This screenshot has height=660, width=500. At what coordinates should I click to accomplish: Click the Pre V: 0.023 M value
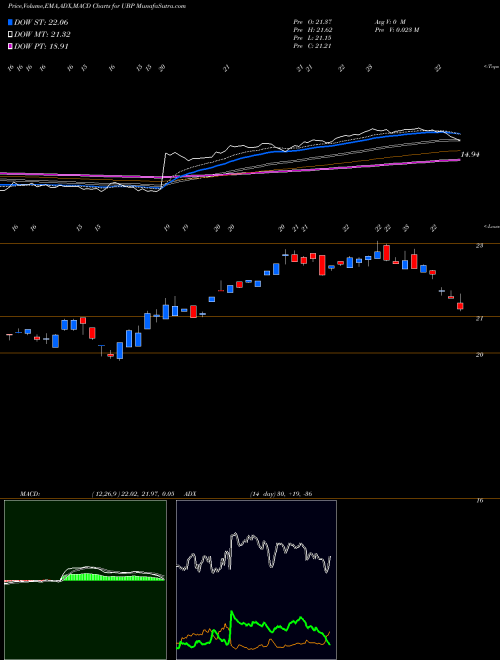[396, 30]
